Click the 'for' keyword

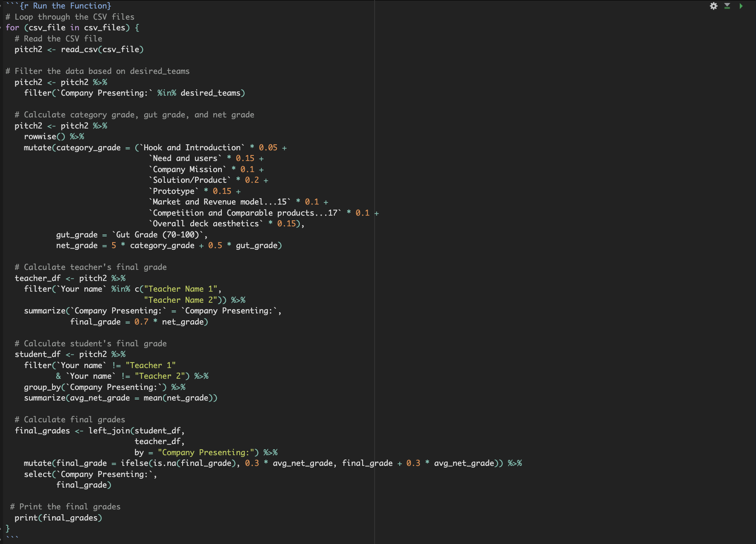(x=12, y=27)
